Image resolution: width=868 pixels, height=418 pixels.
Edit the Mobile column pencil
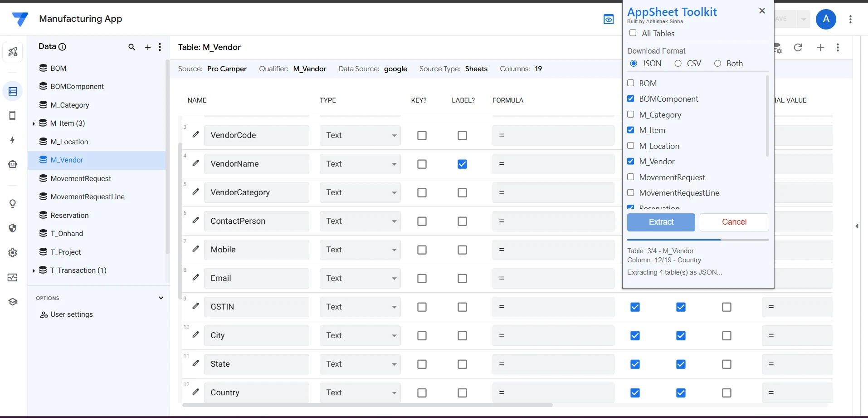[x=195, y=249]
